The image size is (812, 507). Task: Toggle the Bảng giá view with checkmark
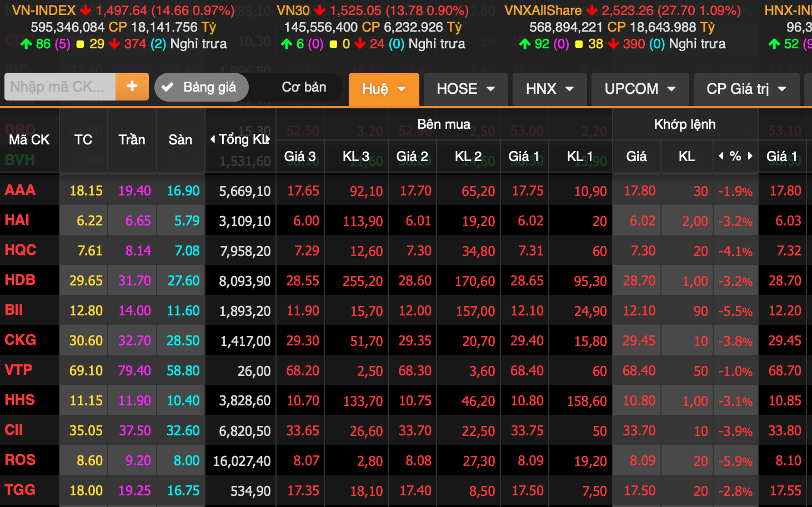201,87
